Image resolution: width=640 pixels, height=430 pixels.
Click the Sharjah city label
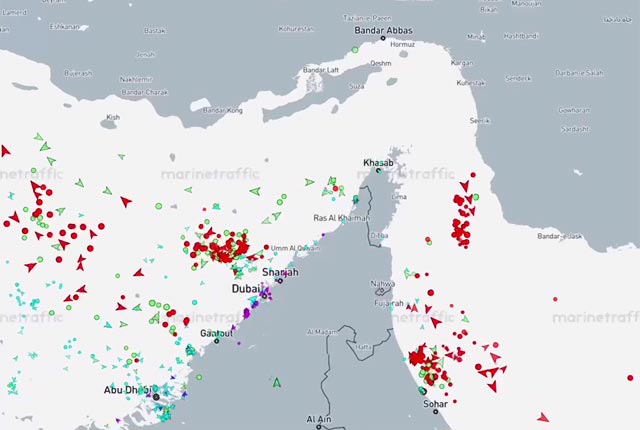click(x=280, y=271)
